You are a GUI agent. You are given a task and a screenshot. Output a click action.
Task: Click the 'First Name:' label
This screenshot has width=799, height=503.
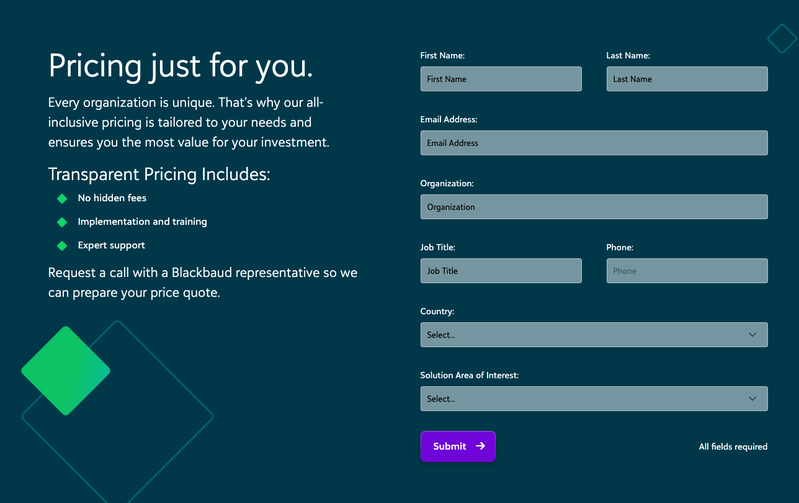pyautogui.click(x=442, y=56)
